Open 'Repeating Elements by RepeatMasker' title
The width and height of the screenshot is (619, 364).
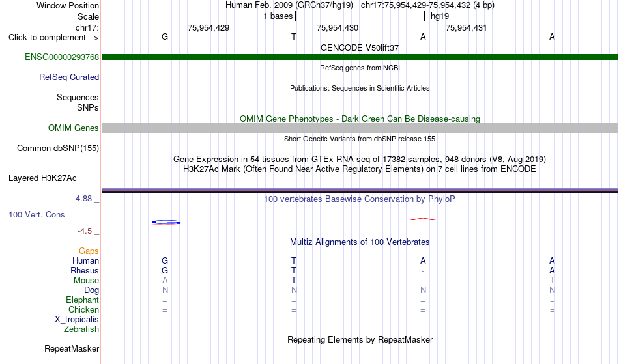[x=360, y=339]
